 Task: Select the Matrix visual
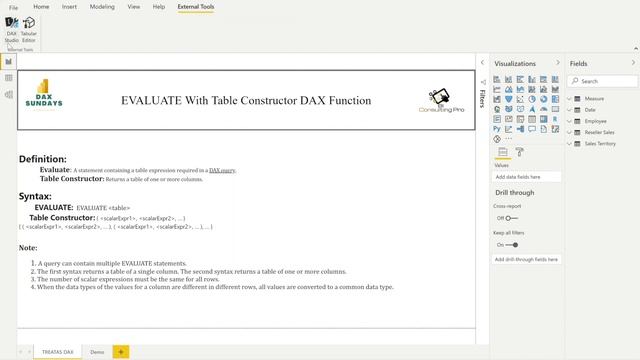tap(543, 119)
